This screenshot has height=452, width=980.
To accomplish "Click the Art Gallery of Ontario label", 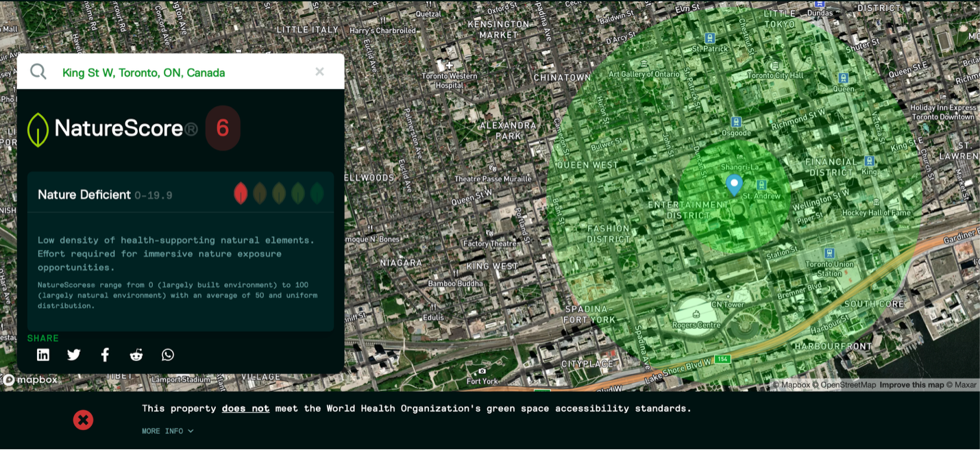I will [644, 74].
